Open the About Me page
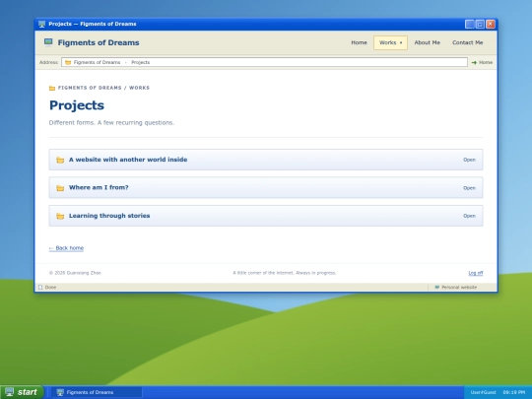 427,42
